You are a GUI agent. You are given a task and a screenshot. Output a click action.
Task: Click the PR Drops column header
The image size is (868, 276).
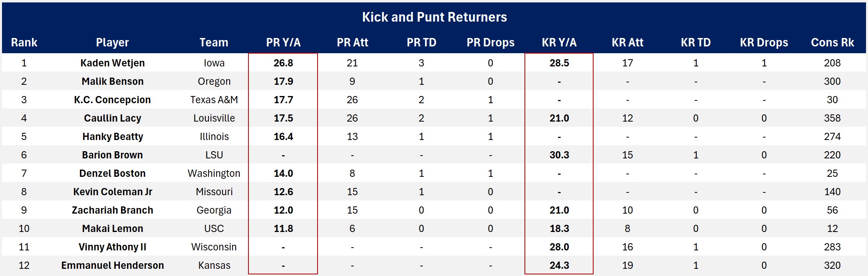490,42
